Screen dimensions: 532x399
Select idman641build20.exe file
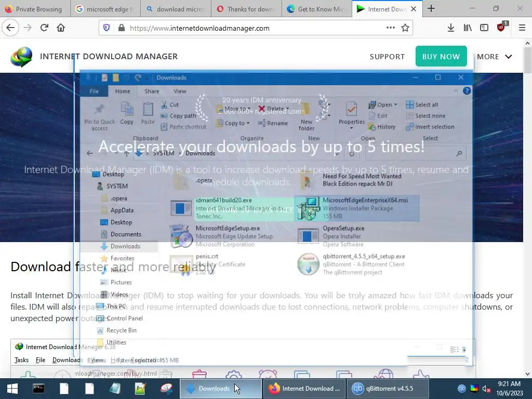[x=232, y=208]
